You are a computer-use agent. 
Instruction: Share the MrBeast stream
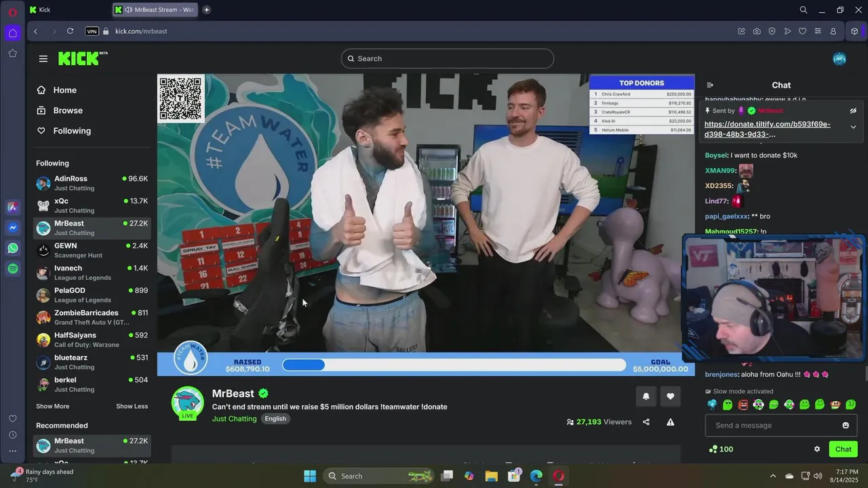(x=646, y=422)
